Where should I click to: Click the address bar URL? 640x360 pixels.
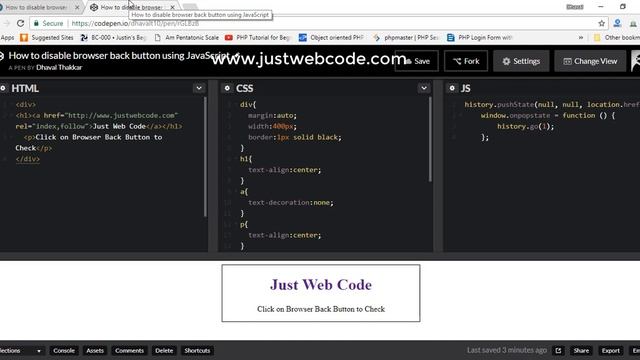pyautogui.click(x=135, y=24)
